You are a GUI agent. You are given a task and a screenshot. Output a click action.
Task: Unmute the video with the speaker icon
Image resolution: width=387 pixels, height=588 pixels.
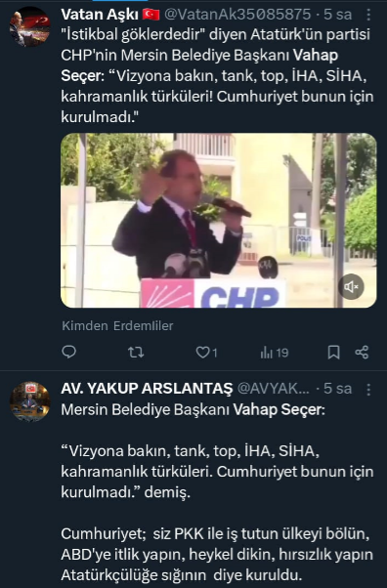pos(351,287)
